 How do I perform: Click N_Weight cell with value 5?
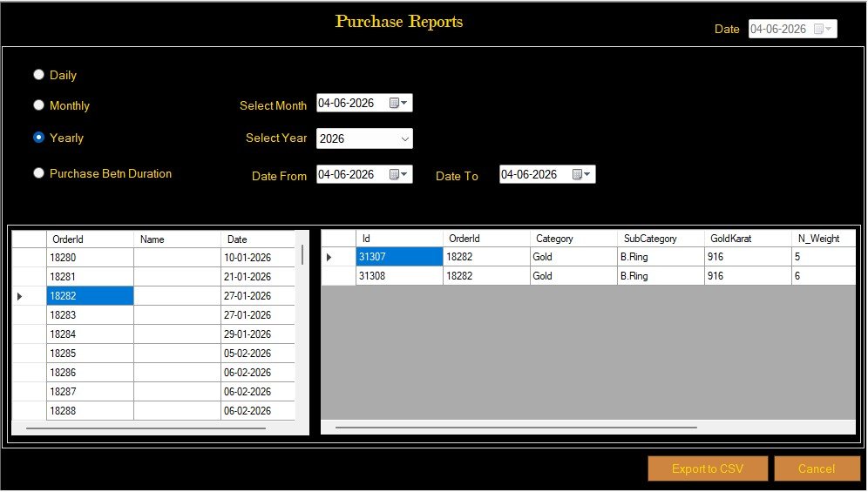point(824,257)
